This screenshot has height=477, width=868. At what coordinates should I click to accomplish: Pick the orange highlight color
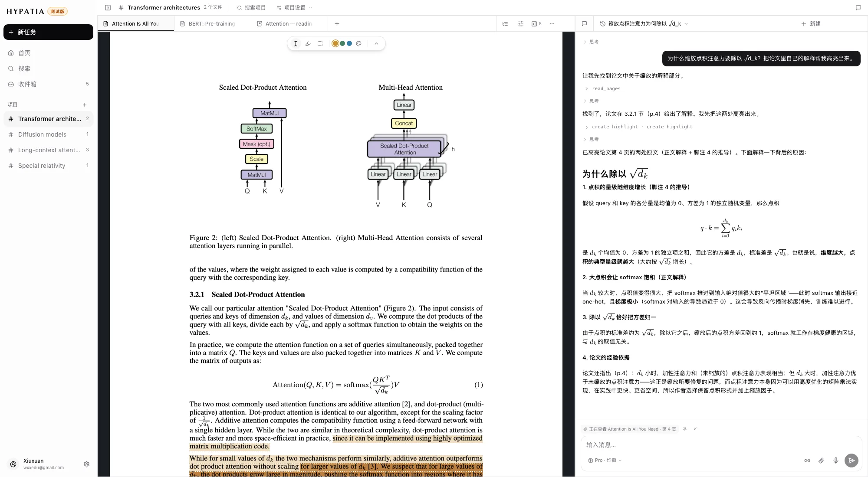coord(335,43)
